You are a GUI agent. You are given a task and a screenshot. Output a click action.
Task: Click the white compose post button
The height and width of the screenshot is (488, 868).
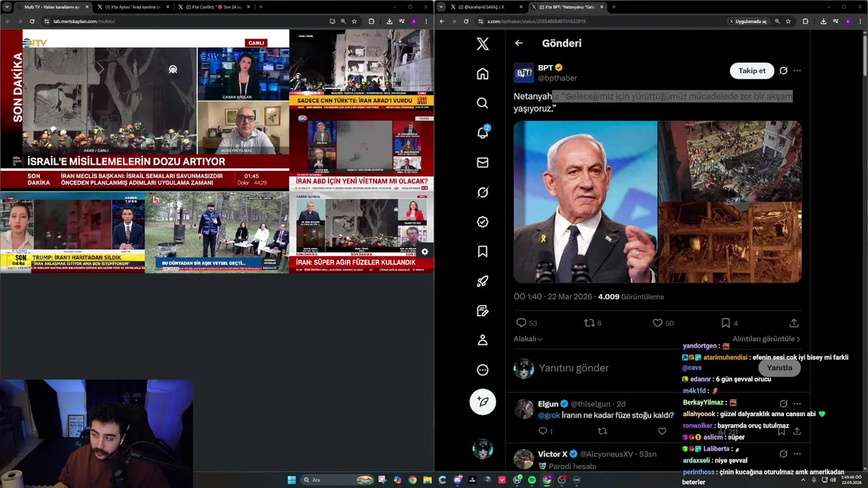click(482, 402)
